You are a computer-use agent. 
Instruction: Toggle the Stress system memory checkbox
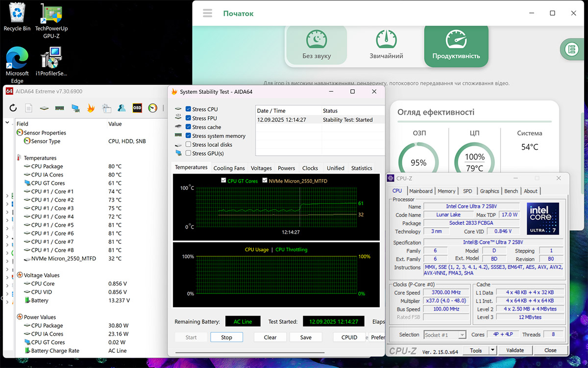coord(188,136)
